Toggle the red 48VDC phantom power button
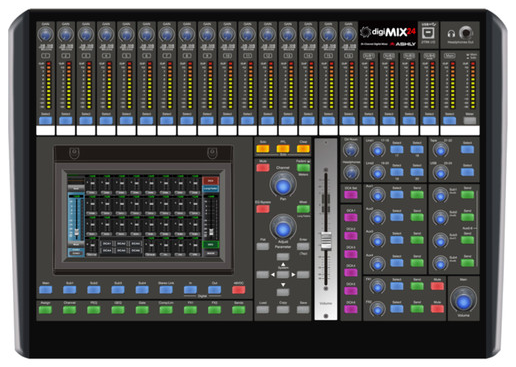 (239, 290)
